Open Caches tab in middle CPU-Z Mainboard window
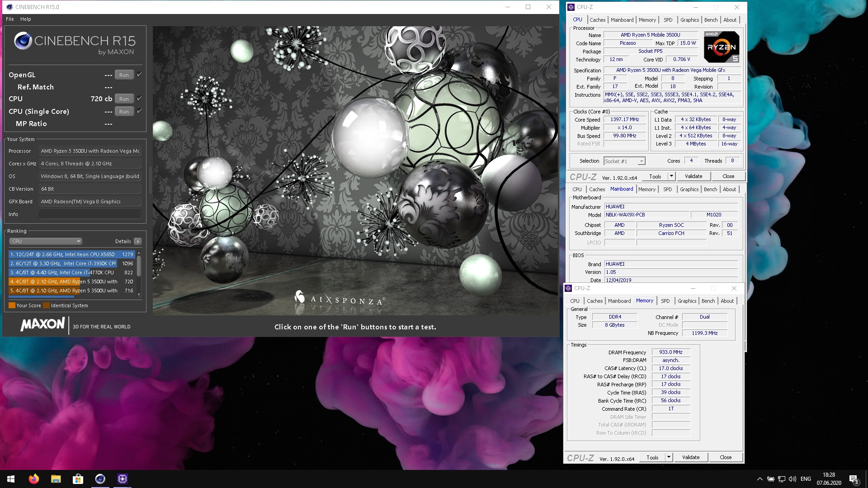The height and width of the screenshot is (488, 868). [x=597, y=189]
